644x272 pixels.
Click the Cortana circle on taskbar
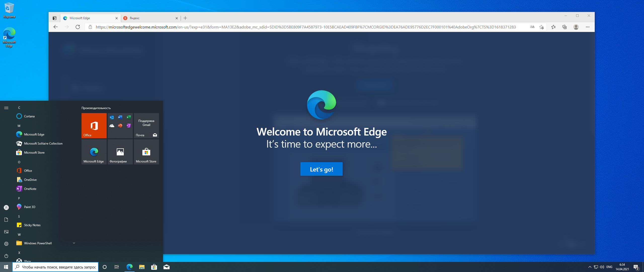coord(105,267)
